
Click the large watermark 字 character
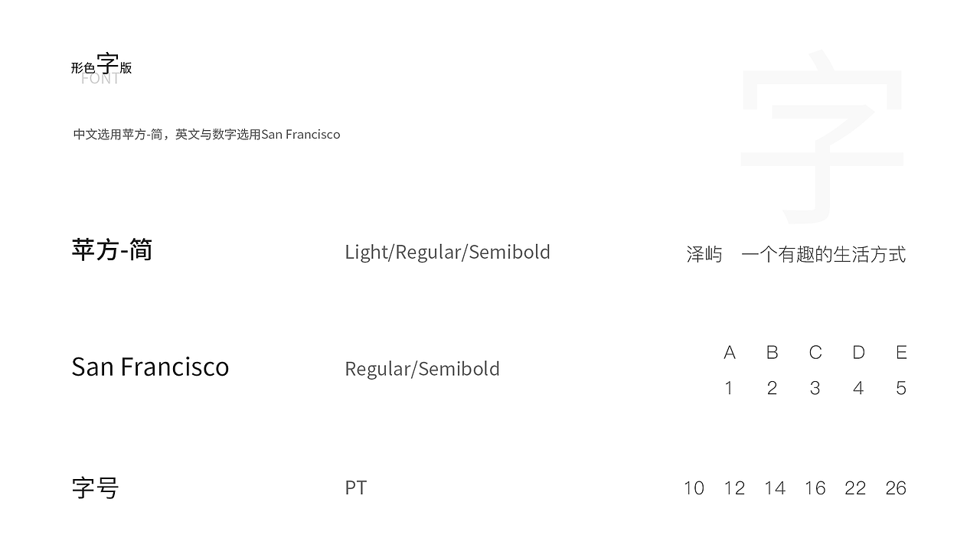[823, 138]
